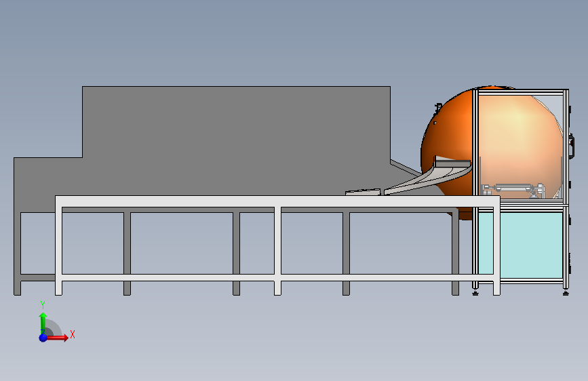Click the blue Z axis ball of triad

(x=43, y=338)
